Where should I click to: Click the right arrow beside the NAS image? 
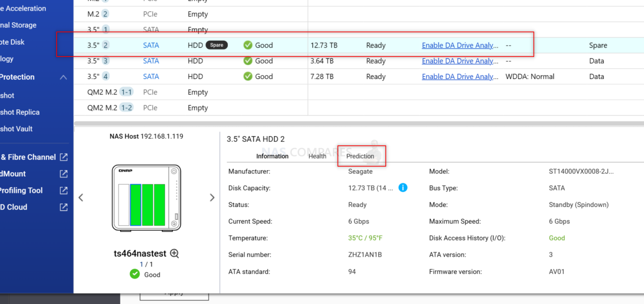click(x=212, y=197)
